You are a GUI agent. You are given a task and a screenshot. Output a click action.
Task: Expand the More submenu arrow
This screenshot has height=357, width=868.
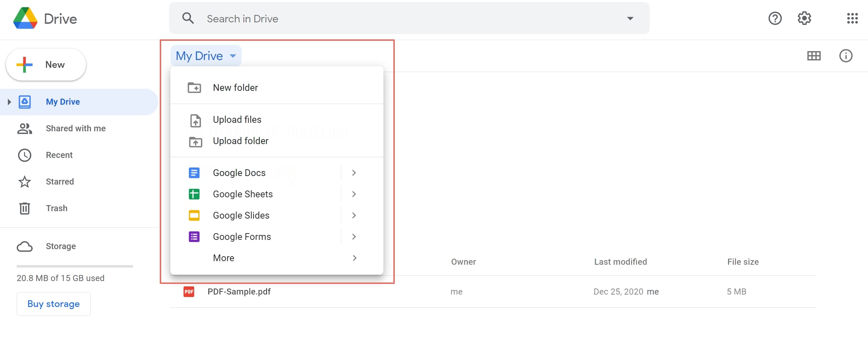[x=354, y=258]
